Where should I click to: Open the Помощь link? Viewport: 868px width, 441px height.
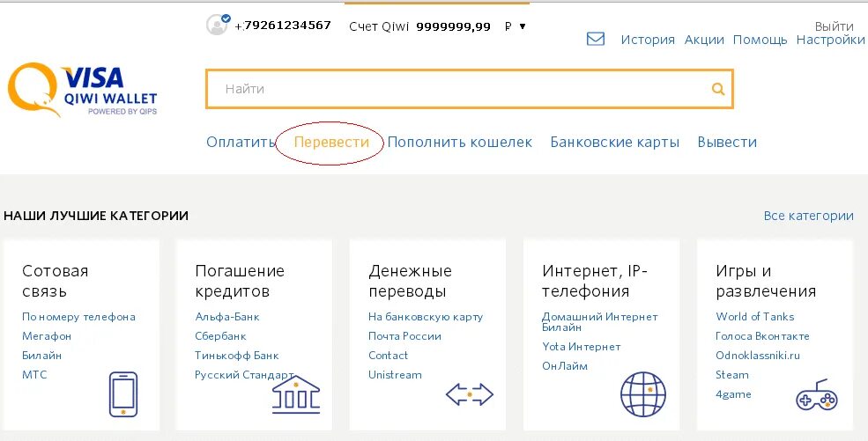[760, 40]
